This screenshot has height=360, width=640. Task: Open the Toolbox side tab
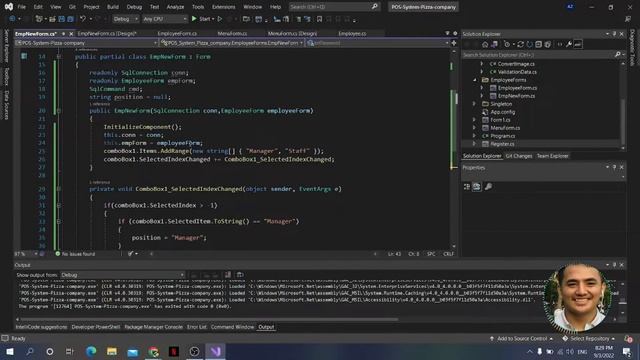point(6,77)
